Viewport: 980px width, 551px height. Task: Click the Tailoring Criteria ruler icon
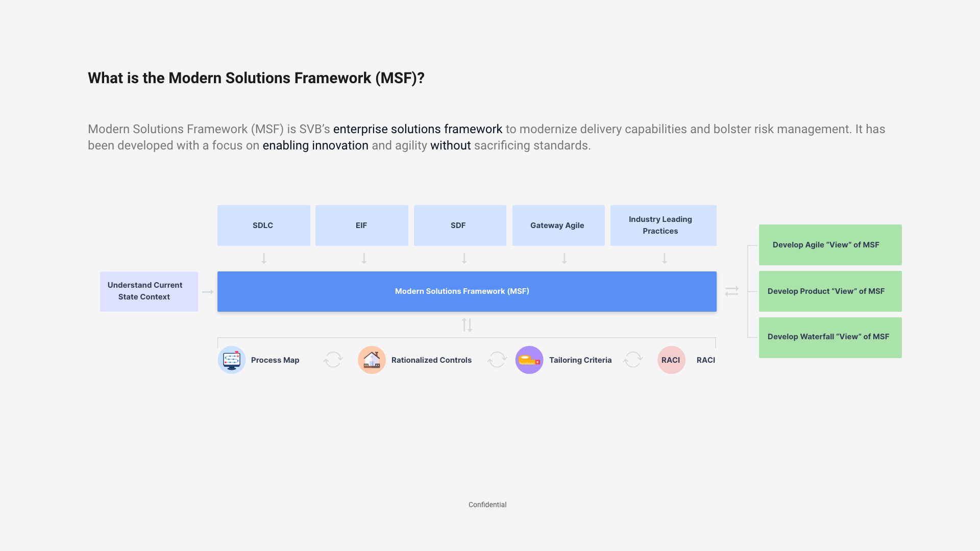pos(529,360)
